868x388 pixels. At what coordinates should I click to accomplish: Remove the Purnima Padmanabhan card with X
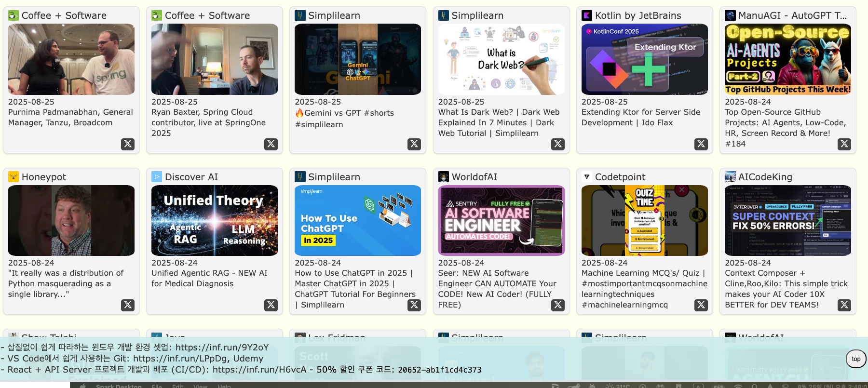[x=128, y=144]
